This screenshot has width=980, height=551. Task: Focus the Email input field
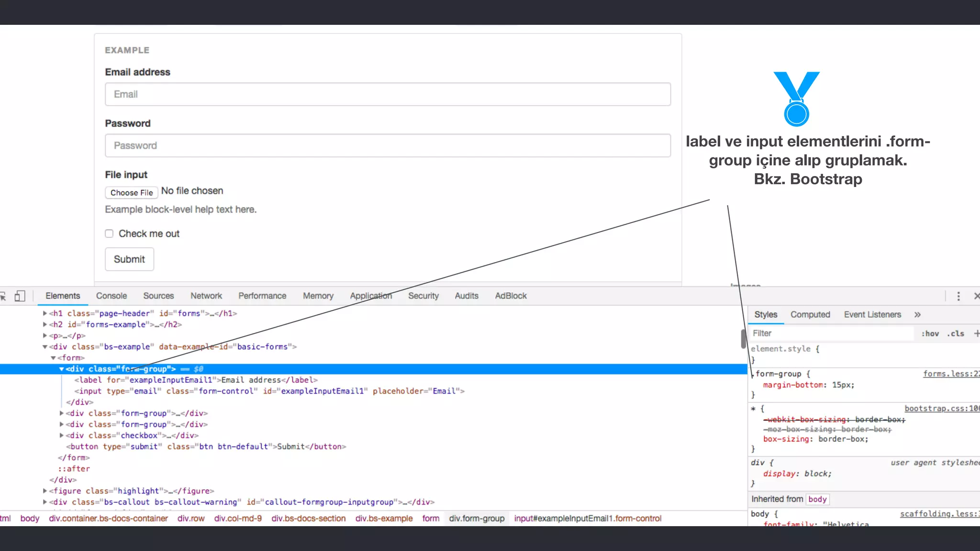pos(388,94)
